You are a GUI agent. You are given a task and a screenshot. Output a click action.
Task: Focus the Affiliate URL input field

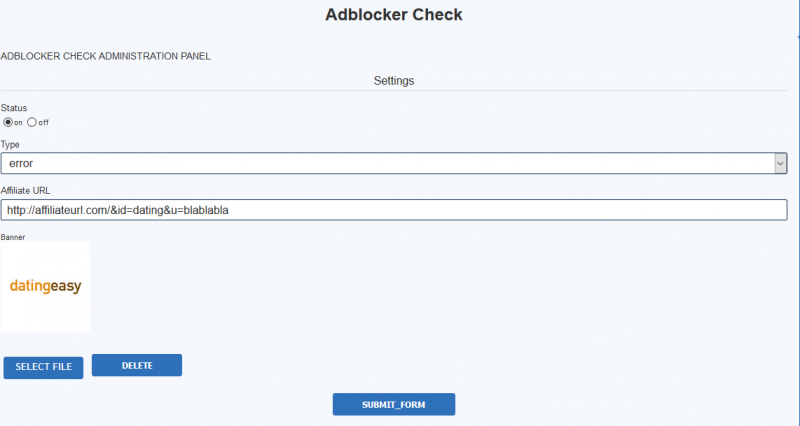coord(394,210)
